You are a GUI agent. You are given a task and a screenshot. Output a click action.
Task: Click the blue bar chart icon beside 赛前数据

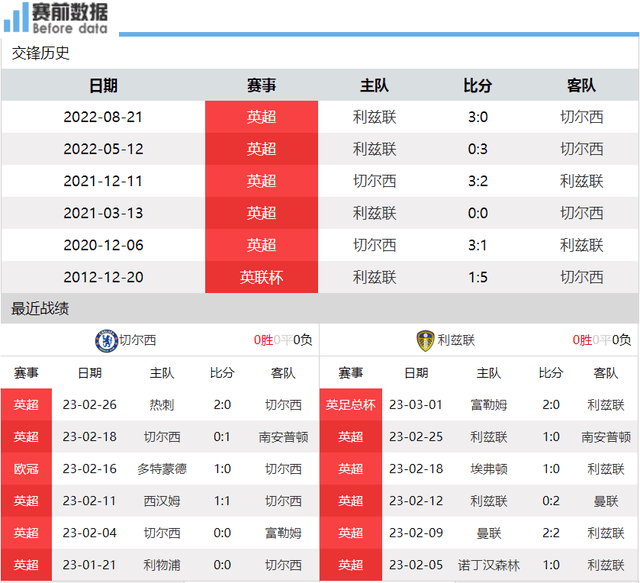click(x=16, y=17)
